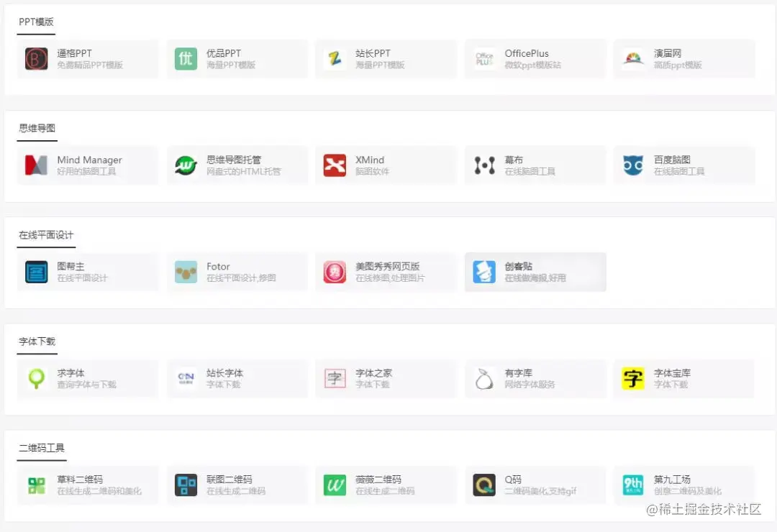Click the 查询字体与下载 description

(x=86, y=385)
